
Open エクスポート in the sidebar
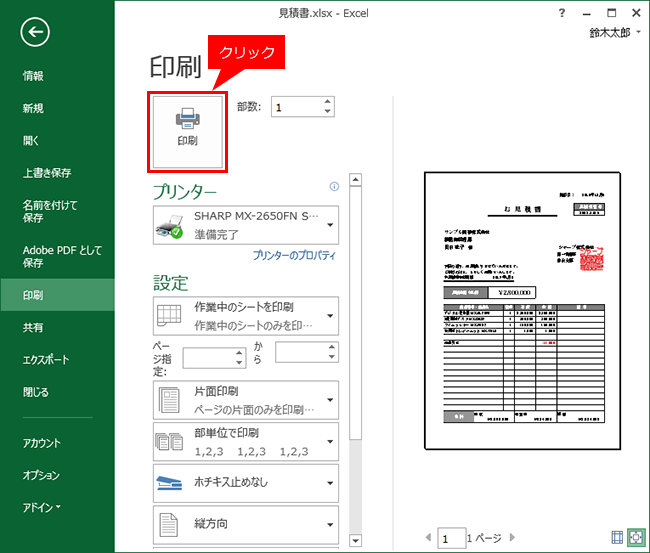click(46, 359)
